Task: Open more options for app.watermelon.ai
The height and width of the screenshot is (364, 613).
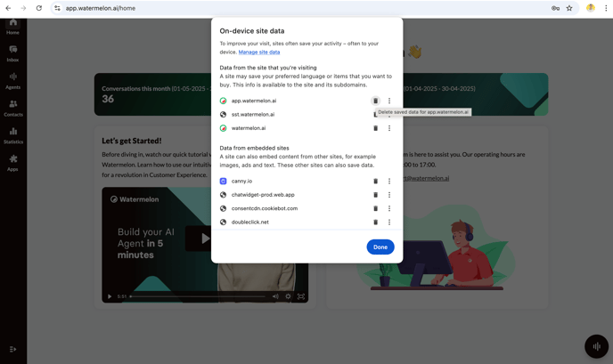Action: 389,101
